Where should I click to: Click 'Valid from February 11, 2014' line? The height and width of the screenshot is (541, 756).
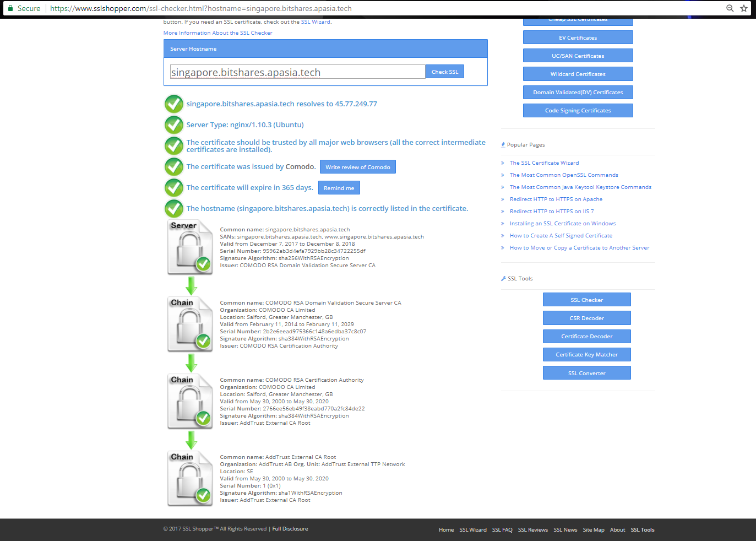point(287,324)
